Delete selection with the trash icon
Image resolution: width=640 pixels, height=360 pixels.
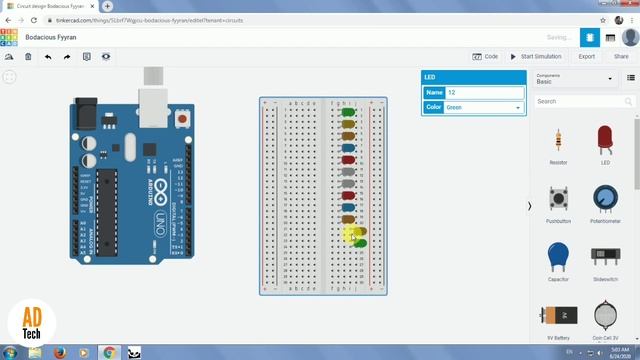point(28,57)
